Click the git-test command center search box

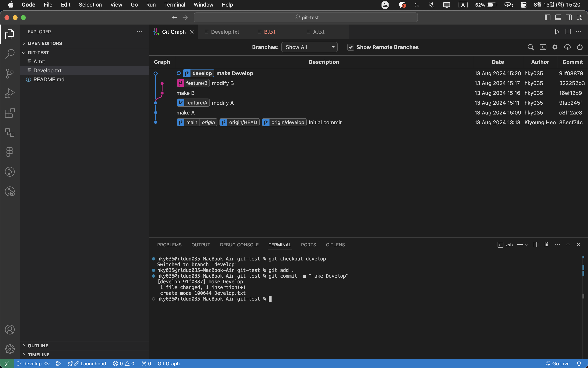(x=306, y=18)
